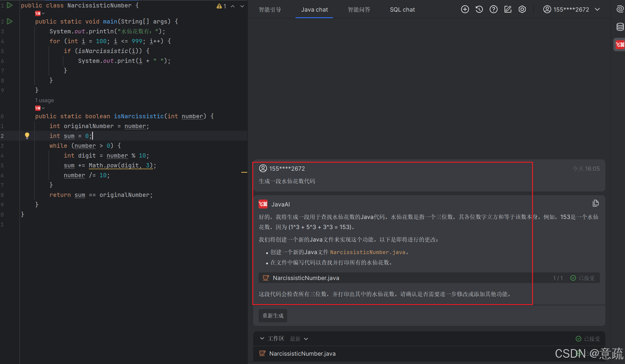Click the Math.pow call in the editor
This screenshot has width=625, height=364.
click(x=121, y=165)
